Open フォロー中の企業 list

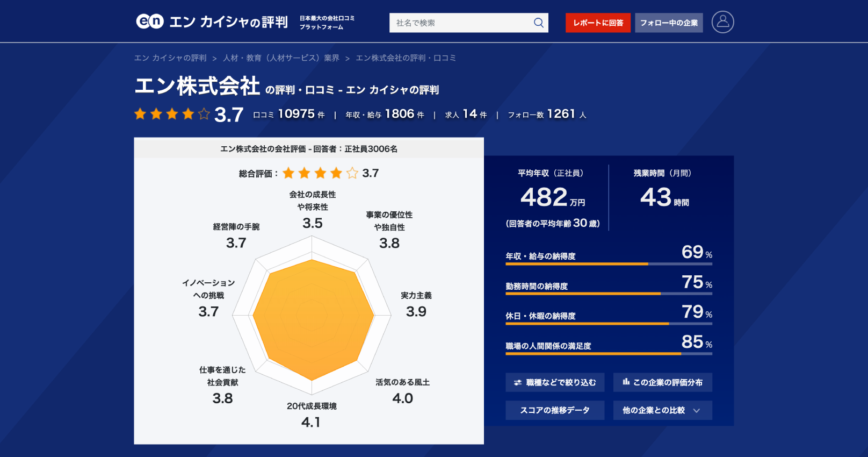click(669, 23)
